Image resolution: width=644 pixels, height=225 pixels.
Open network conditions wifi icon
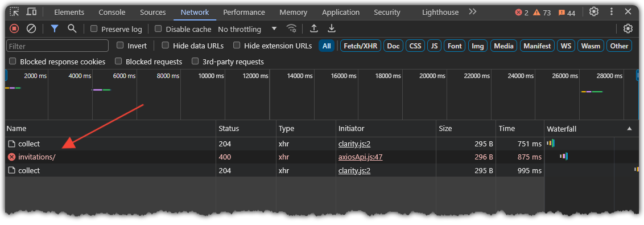coord(292,28)
